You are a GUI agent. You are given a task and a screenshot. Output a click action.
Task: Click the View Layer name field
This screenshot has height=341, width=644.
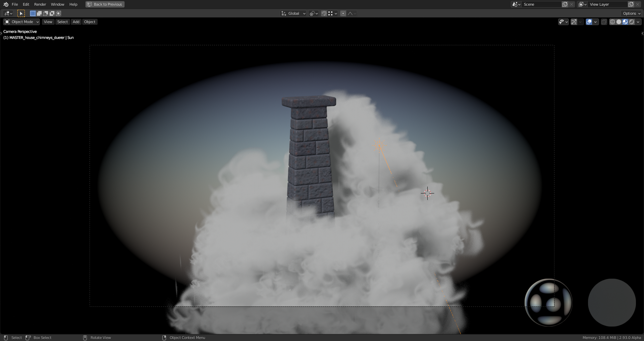(x=607, y=4)
